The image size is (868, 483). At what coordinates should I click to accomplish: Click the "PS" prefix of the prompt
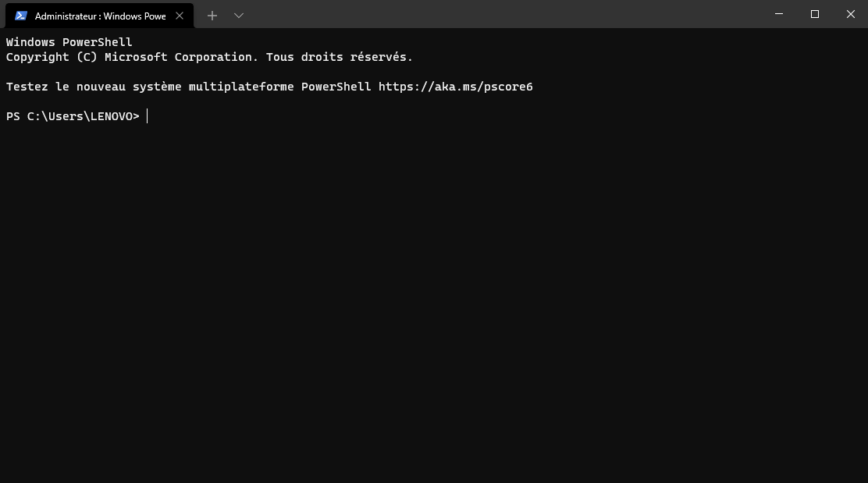(13, 116)
